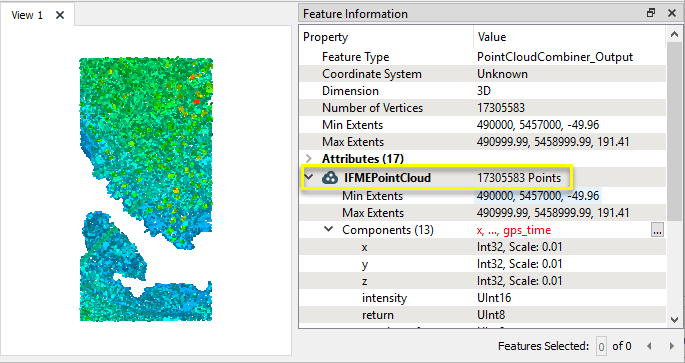The image size is (685, 363).
Task: Click the 17305583 vertices value
Action: coord(501,108)
